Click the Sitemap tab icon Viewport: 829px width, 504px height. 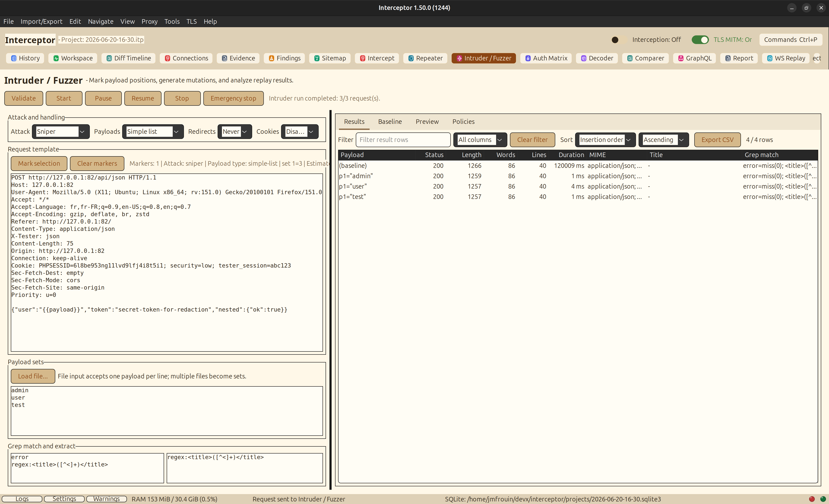316,58
